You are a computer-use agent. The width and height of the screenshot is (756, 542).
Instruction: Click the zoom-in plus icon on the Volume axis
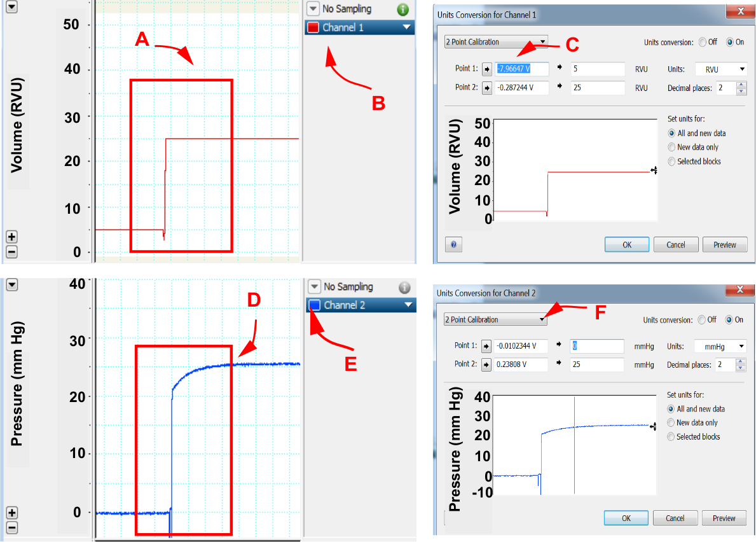[11, 237]
